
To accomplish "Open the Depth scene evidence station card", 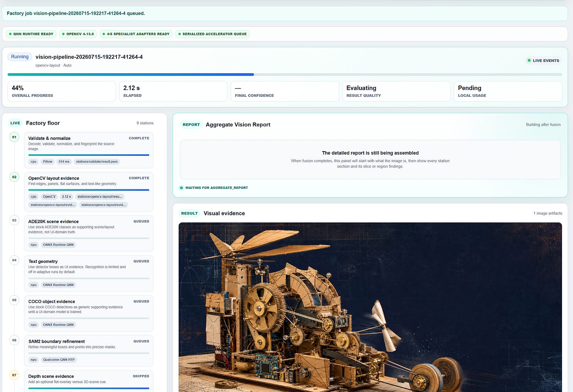I will click(x=89, y=381).
